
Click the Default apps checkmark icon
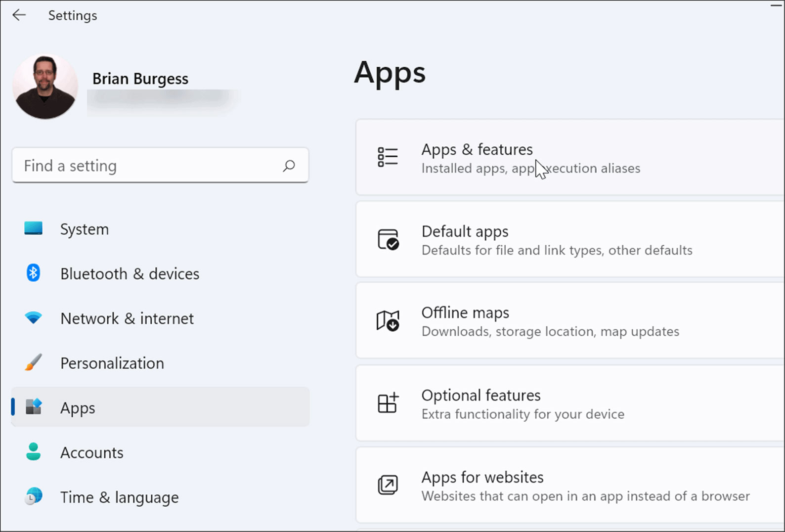pyautogui.click(x=388, y=240)
